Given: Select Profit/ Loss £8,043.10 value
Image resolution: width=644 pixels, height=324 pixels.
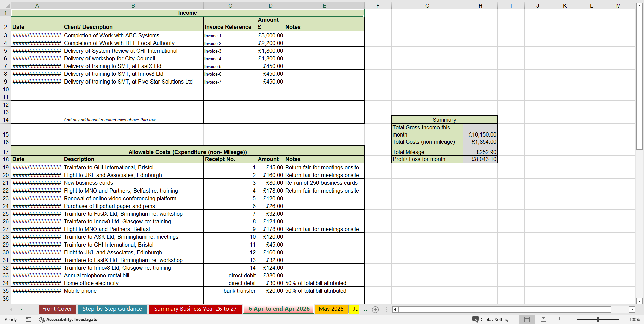Looking at the screenshot, I should pos(480,159).
